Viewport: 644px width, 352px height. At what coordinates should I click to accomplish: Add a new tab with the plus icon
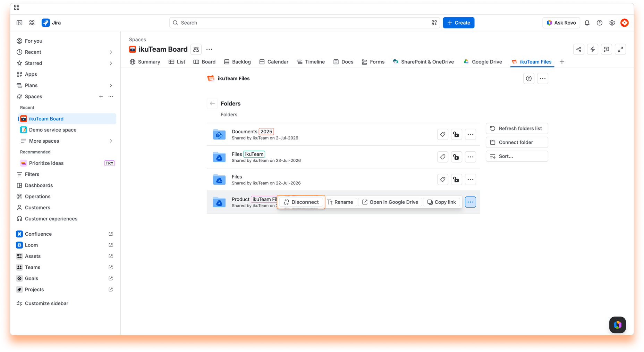point(562,62)
